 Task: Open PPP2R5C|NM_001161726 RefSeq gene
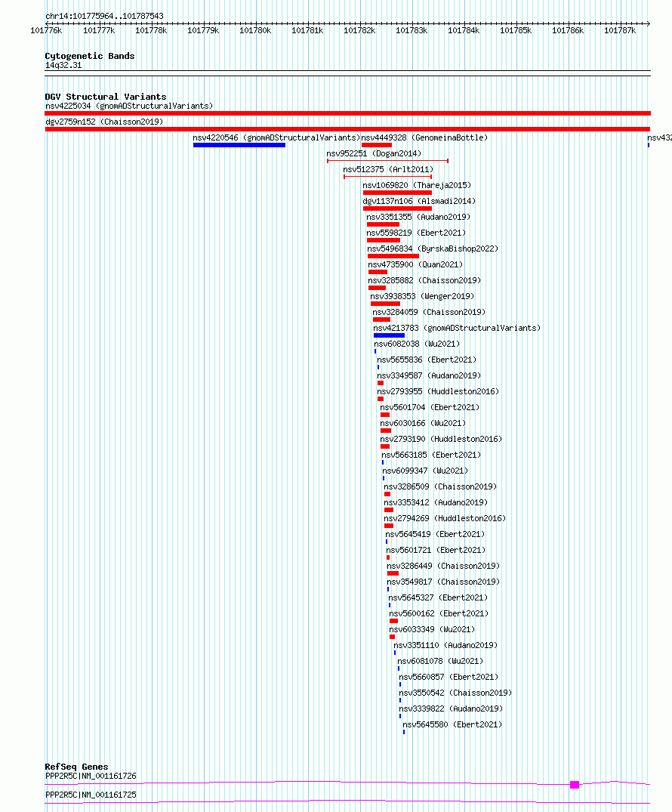click(x=91, y=776)
